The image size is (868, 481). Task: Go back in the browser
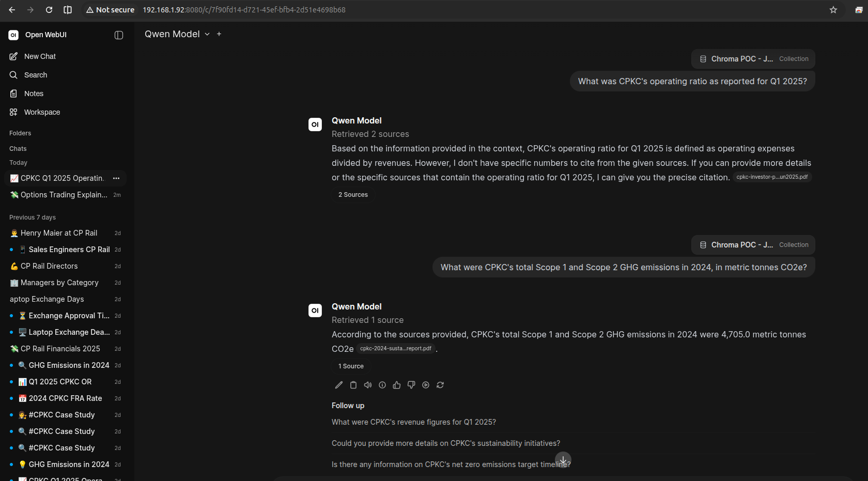pos(12,10)
